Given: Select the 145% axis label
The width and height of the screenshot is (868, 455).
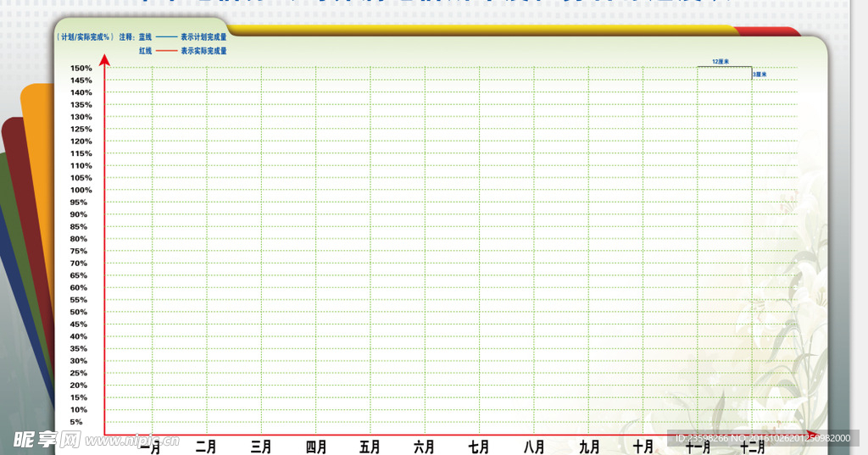Looking at the screenshot, I should [x=81, y=80].
